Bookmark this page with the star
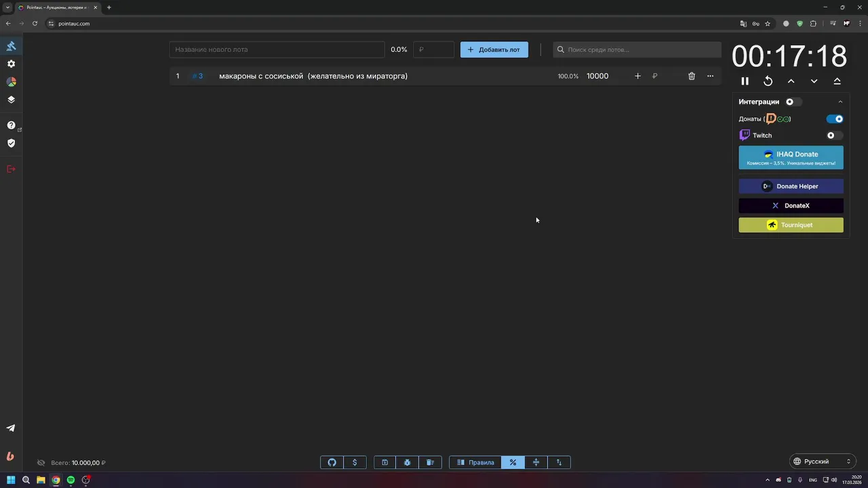Image resolution: width=868 pixels, height=488 pixels. pos(767,23)
